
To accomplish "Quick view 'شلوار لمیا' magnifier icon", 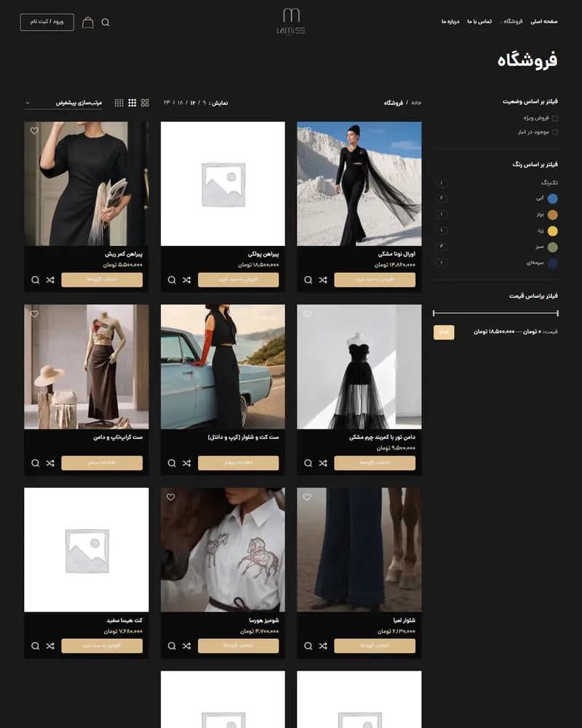I will pos(308,646).
